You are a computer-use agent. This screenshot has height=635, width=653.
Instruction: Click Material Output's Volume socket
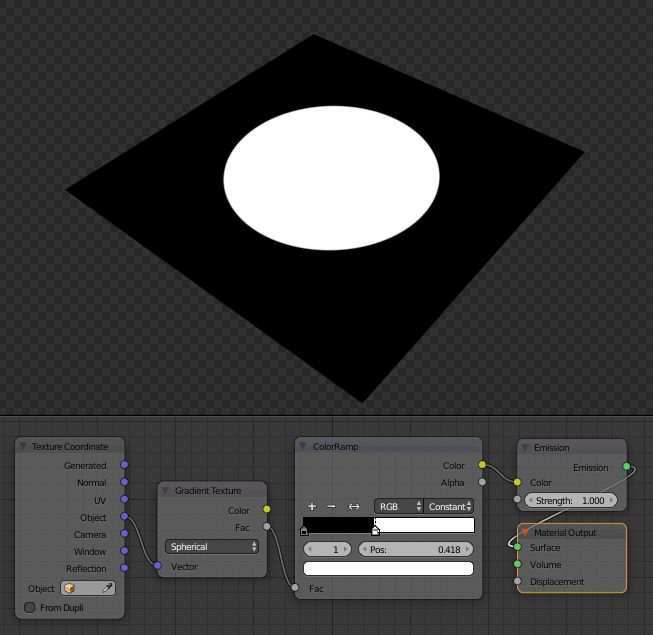[517, 564]
